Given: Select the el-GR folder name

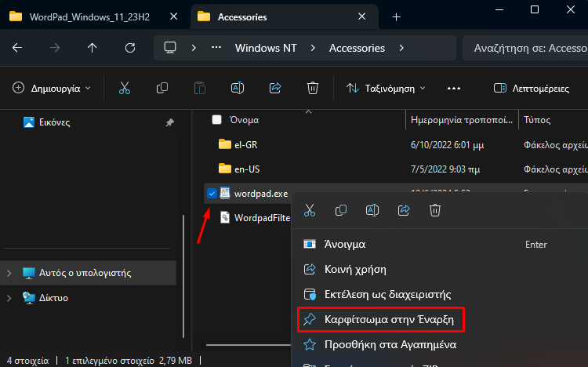Looking at the screenshot, I should (x=246, y=145).
